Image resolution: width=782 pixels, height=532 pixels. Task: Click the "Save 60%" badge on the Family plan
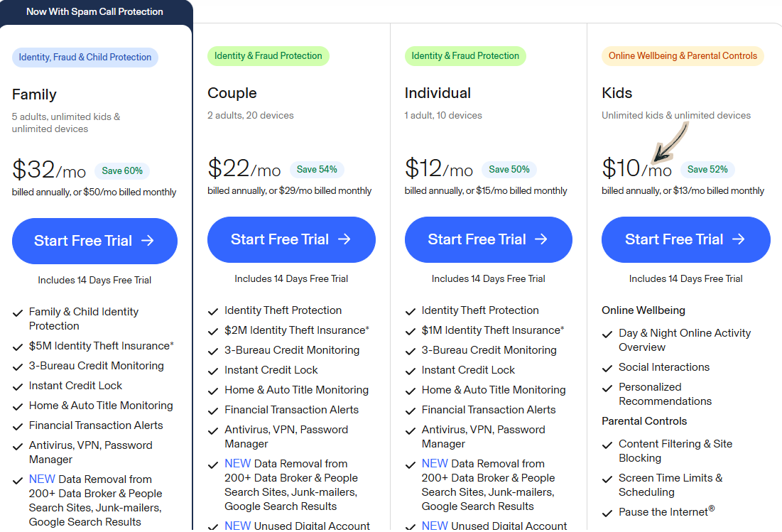tap(122, 170)
